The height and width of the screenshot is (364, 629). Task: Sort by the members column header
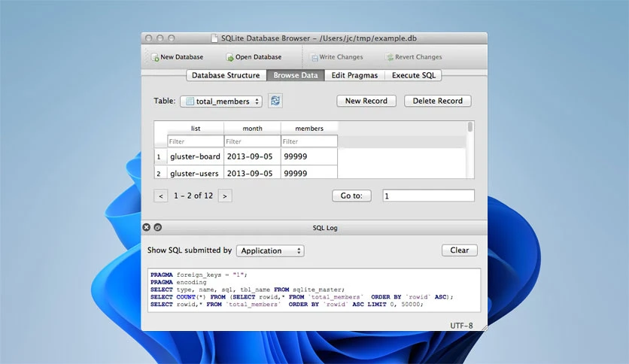(x=309, y=129)
